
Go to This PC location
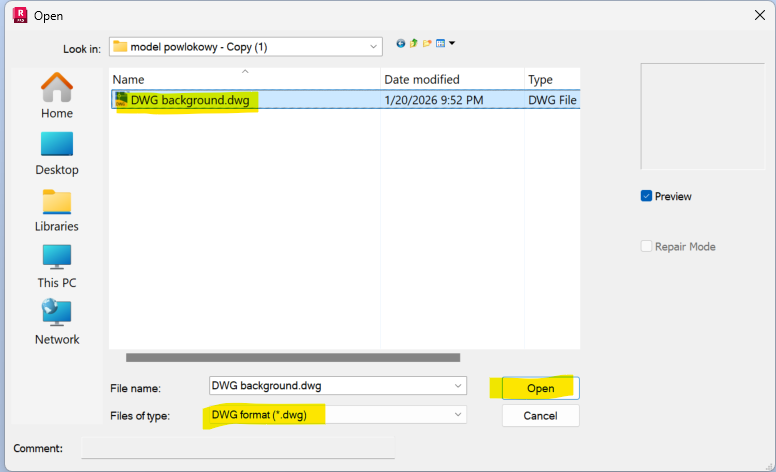tap(57, 267)
